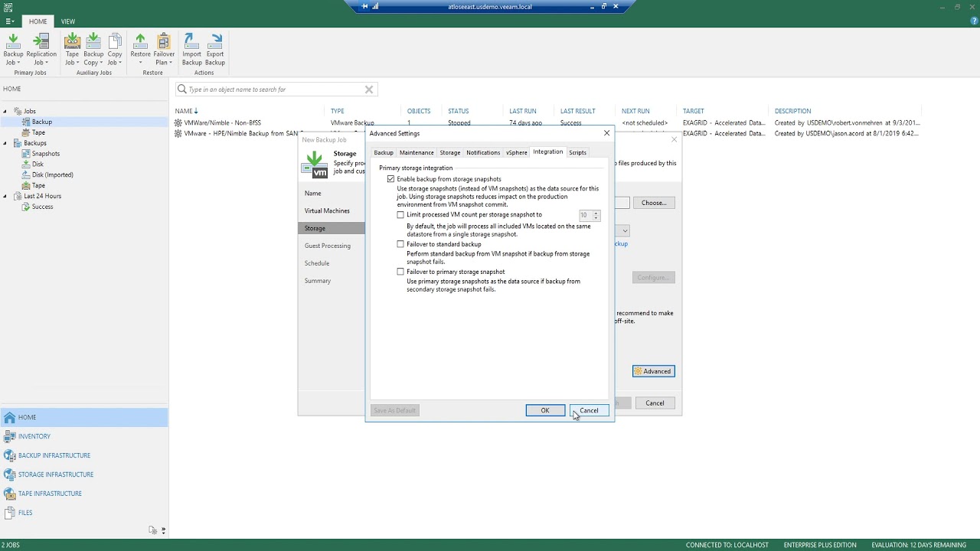
Task: Collapse the Last 24 Hours node
Action: click(x=5, y=196)
